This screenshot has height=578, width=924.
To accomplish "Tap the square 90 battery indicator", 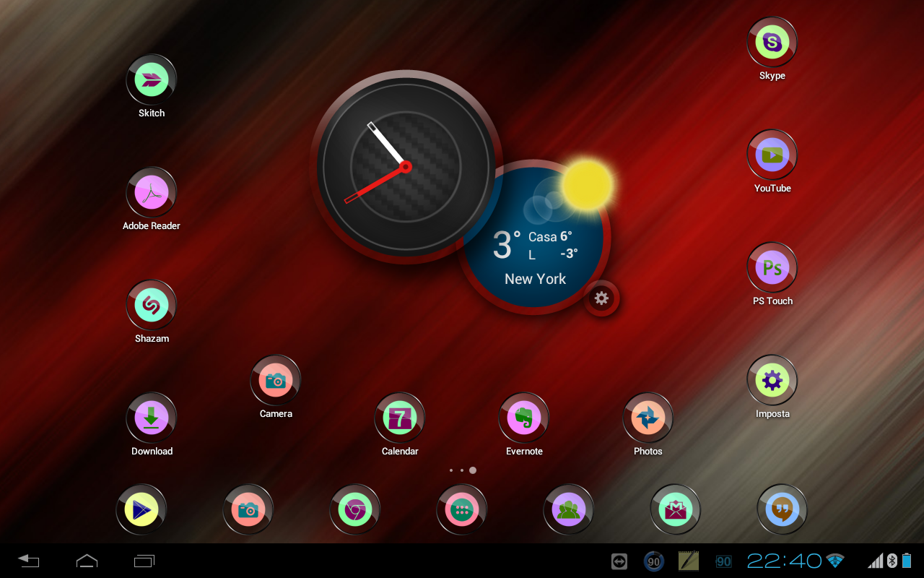I will click(723, 561).
